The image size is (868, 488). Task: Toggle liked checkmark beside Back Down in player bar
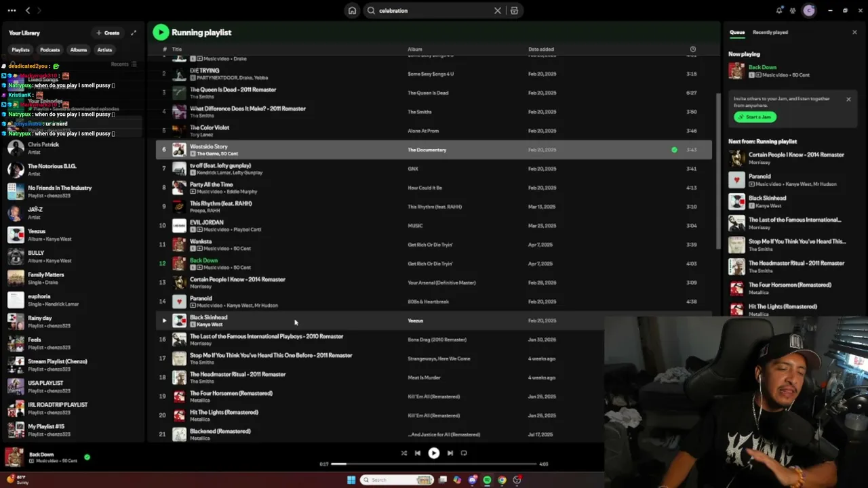pyautogui.click(x=87, y=457)
